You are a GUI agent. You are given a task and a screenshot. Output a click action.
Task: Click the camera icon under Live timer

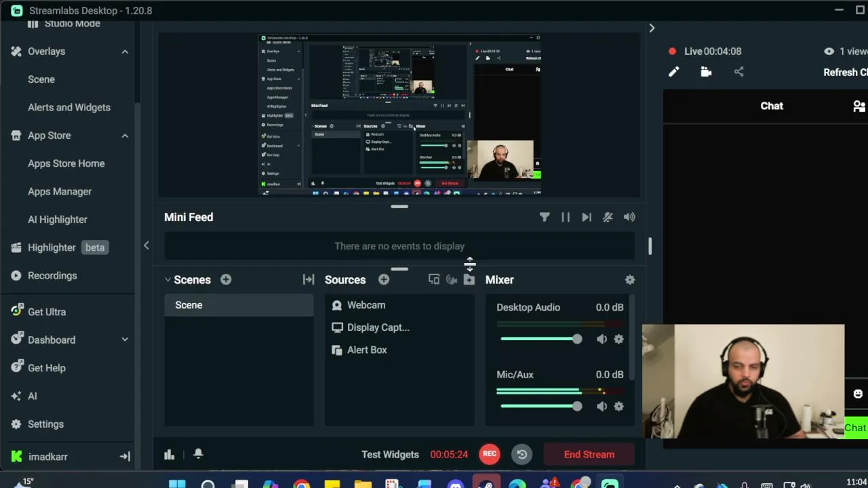tap(706, 72)
